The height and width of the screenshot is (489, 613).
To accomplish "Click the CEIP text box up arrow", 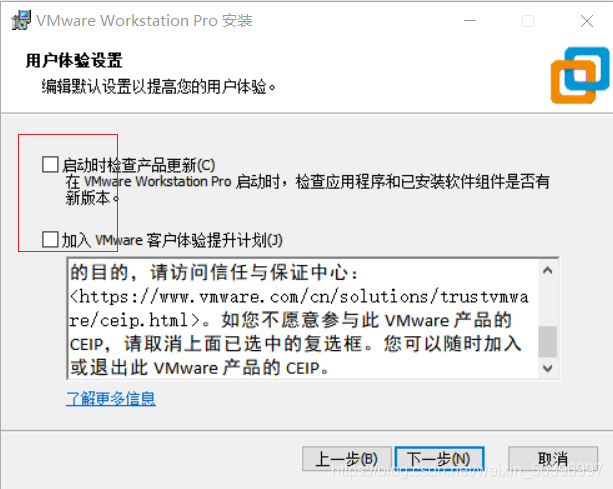I will click(548, 270).
